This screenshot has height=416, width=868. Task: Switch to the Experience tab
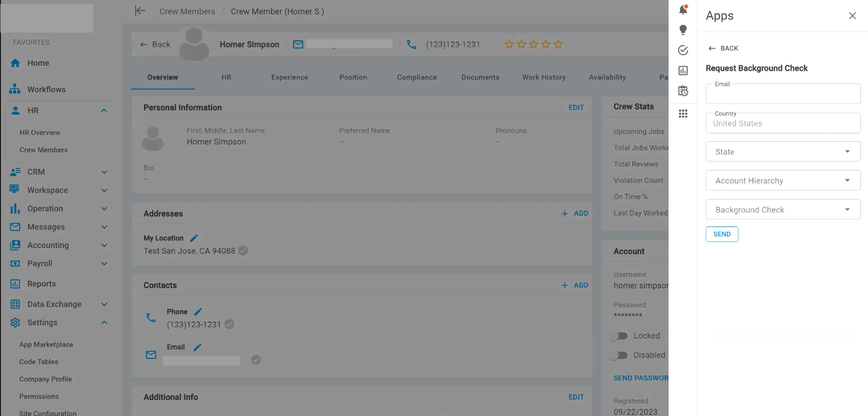(x=290, y=77)
